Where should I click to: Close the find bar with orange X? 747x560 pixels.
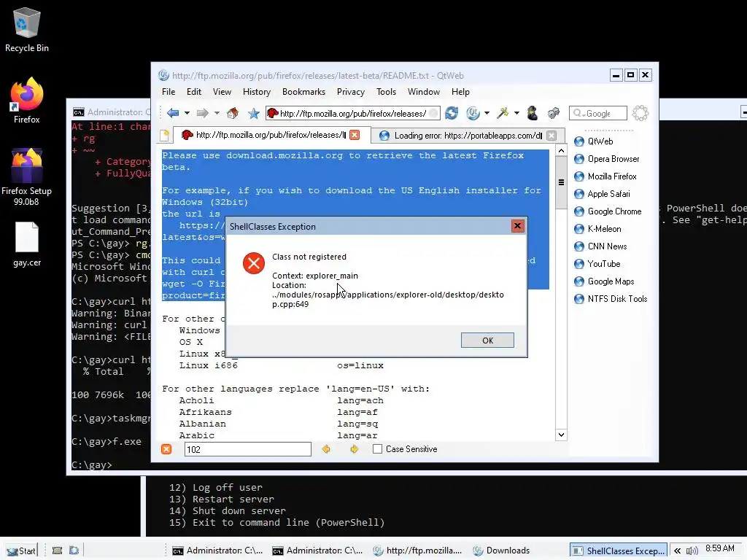point(166,449)
